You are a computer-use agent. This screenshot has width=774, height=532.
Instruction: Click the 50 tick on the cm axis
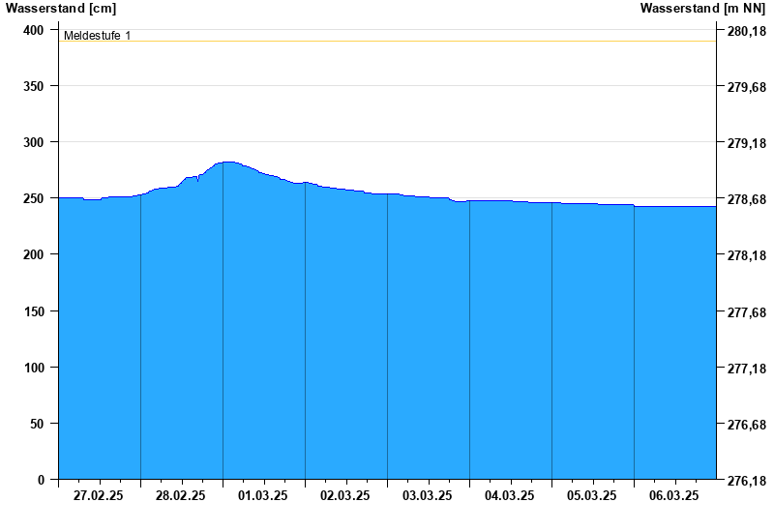tap(37, 424)
